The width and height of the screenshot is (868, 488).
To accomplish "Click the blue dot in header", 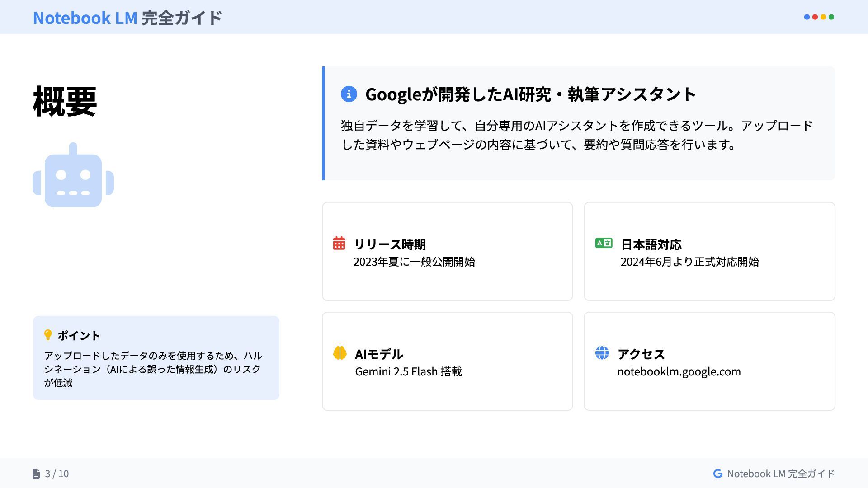I will [807, 17].
